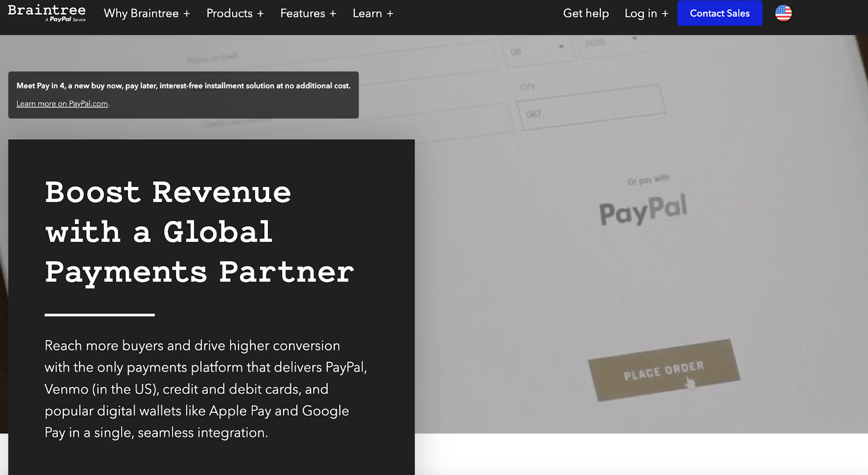Open the Get help page
Viewport: 868px width, 475px height.
[x=586, y=14]
